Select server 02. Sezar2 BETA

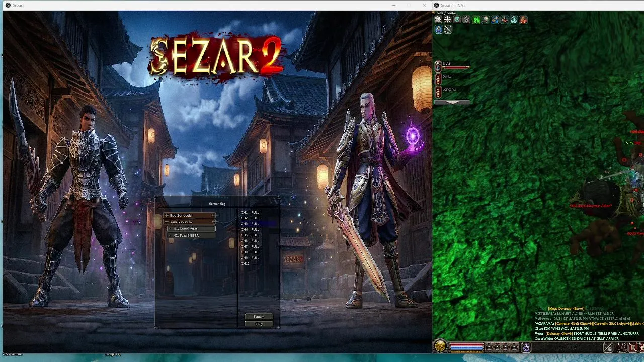(x=192, y=235)
